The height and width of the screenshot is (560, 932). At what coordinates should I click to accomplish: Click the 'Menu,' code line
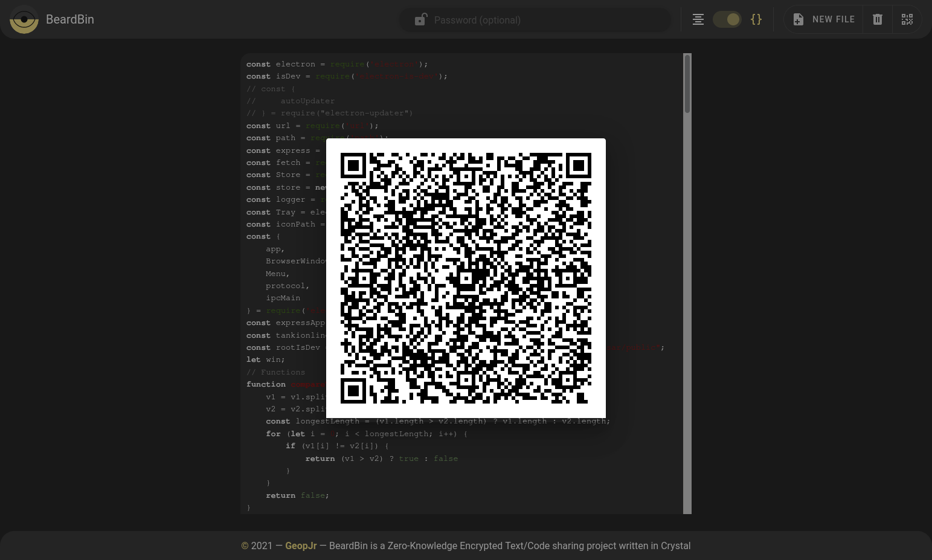point(278,274)
